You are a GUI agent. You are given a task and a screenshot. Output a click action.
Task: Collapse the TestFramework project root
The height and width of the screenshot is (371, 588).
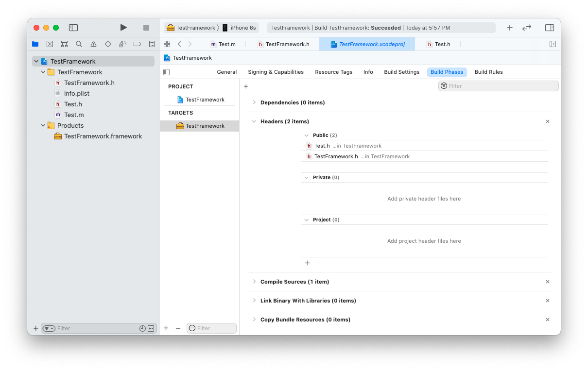tap(36, 61)
